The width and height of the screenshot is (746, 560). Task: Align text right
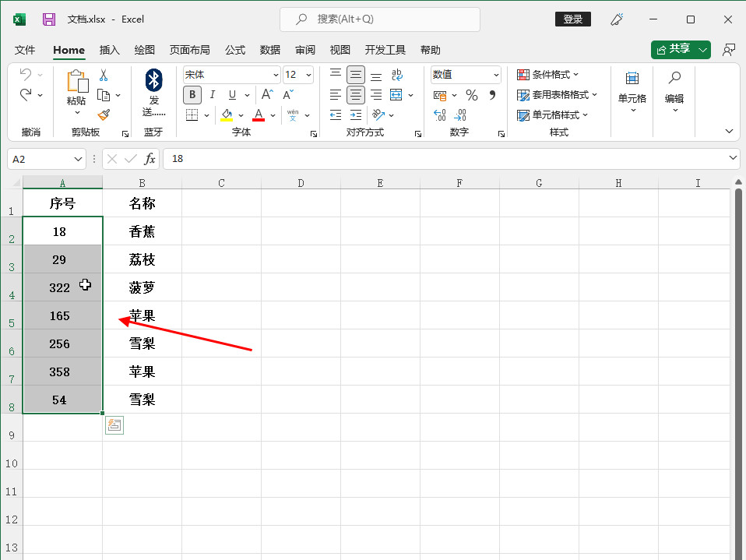[x=376, y=95]
